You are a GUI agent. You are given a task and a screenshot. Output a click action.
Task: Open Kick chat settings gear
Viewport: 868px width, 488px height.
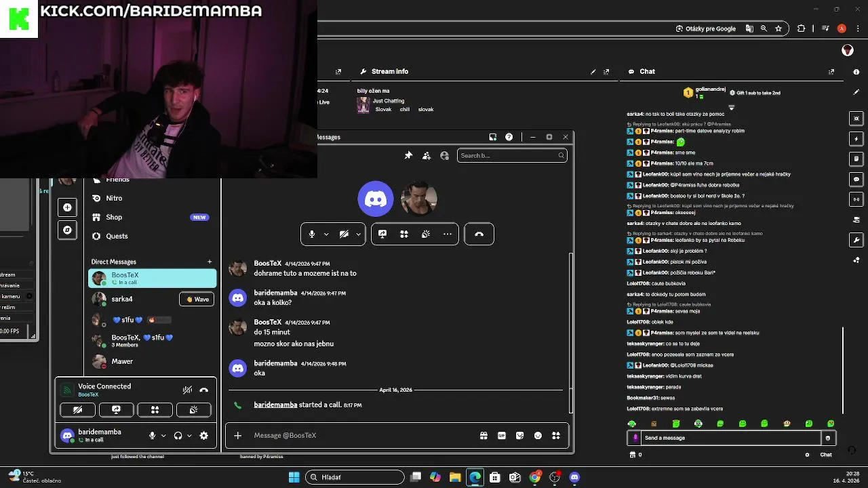tap(807, 455)
